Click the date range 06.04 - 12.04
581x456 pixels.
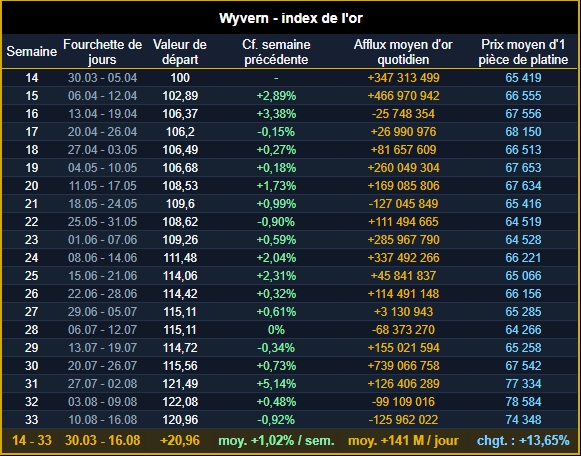(102, 96)
